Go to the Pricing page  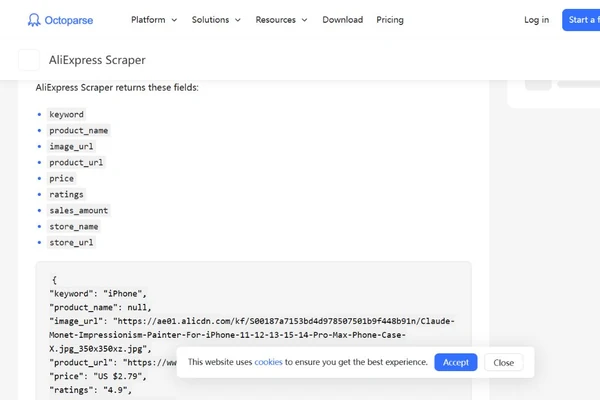[390, 20]
